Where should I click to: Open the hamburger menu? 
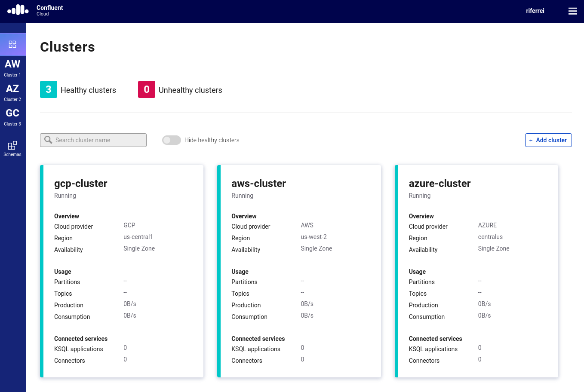pos(573,11)
